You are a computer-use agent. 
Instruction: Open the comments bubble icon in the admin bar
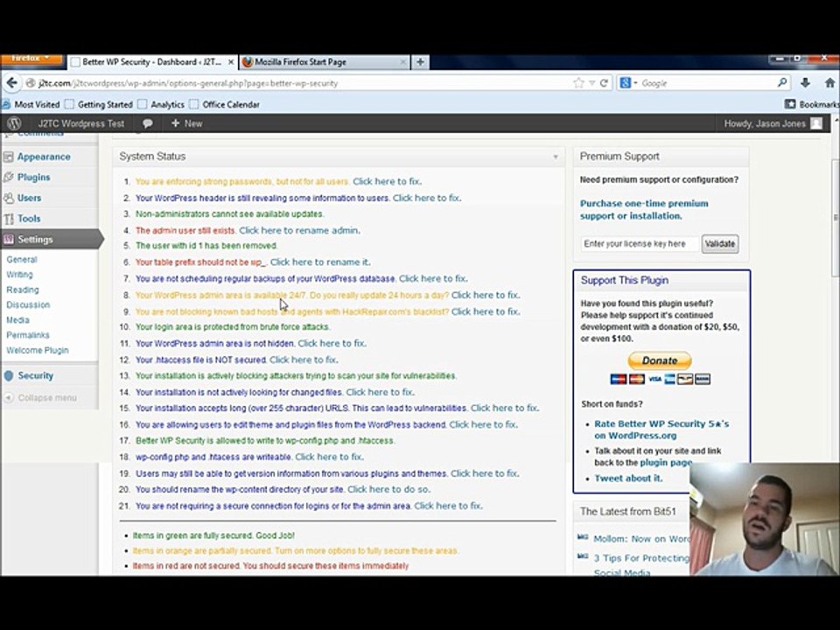(x=147, y=123)
